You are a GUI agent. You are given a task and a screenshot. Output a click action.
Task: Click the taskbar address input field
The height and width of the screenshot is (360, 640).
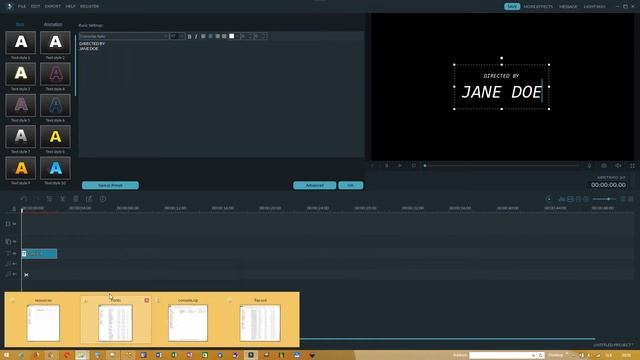point(502,356)
